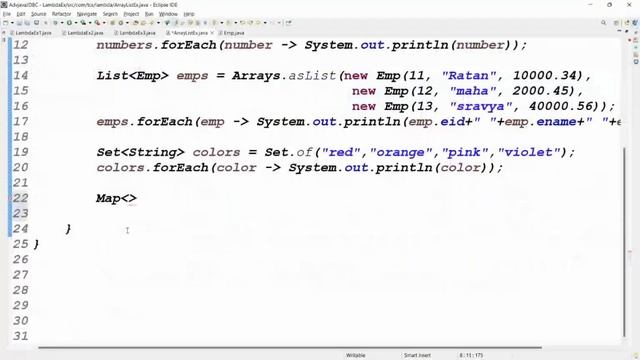Click the flashlight Search toolbar icon

coord(151,23)
